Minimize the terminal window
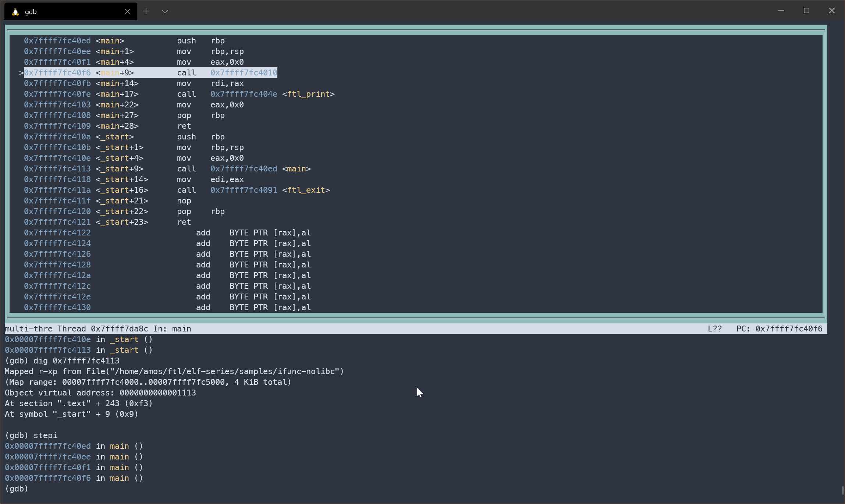845x504 pixels. (781, 11)
